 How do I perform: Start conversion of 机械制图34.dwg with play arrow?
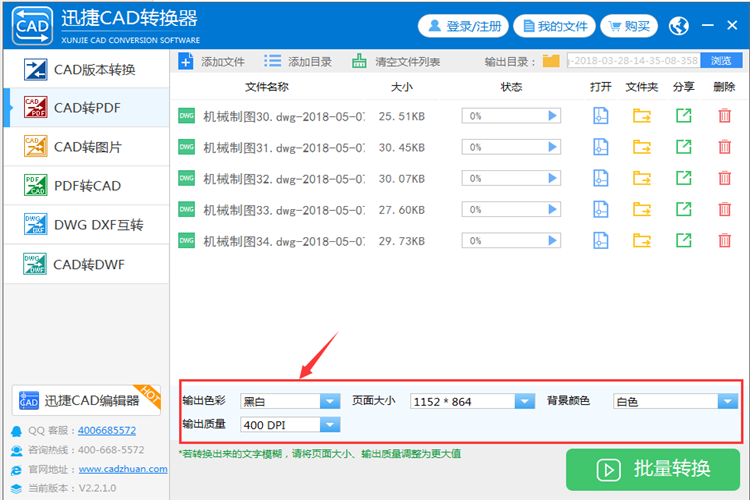point(552,241)
